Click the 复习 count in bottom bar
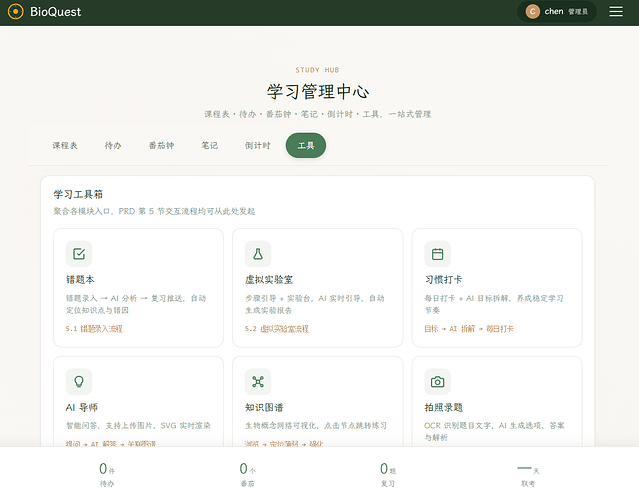Screen dimensions: 639x499 (388, 474)
